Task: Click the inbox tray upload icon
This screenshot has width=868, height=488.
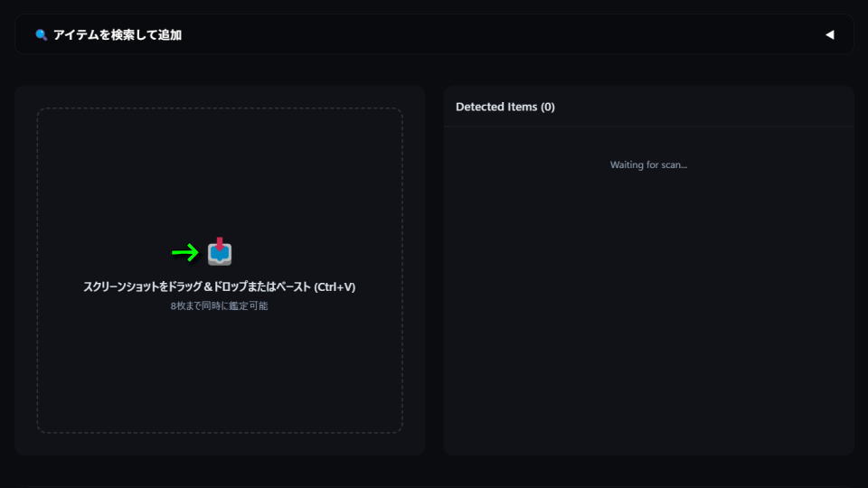Action: (220, 252)
